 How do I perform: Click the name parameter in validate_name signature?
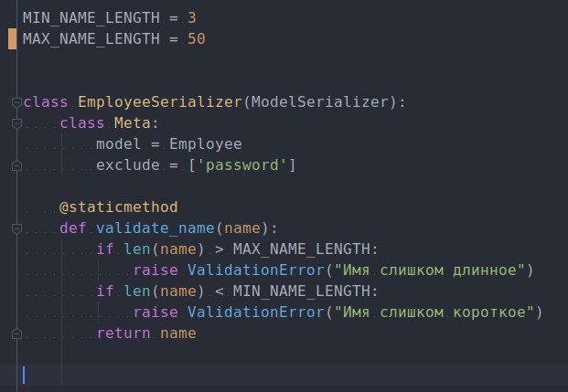point(242,228)
